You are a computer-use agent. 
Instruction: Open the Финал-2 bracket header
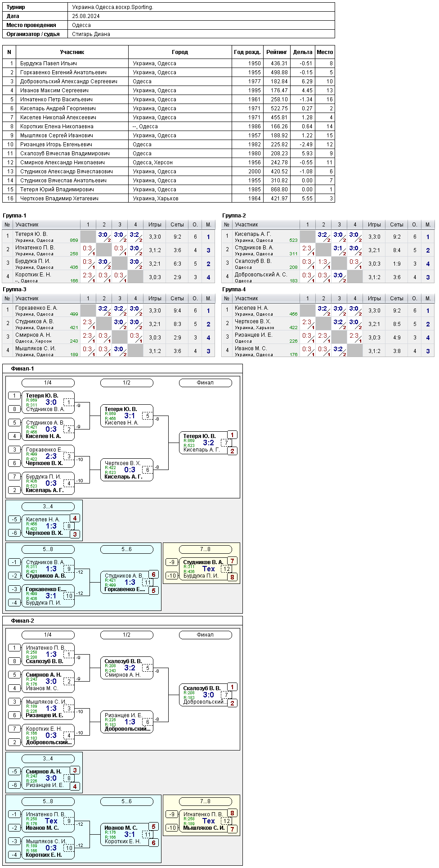point(22,621)
